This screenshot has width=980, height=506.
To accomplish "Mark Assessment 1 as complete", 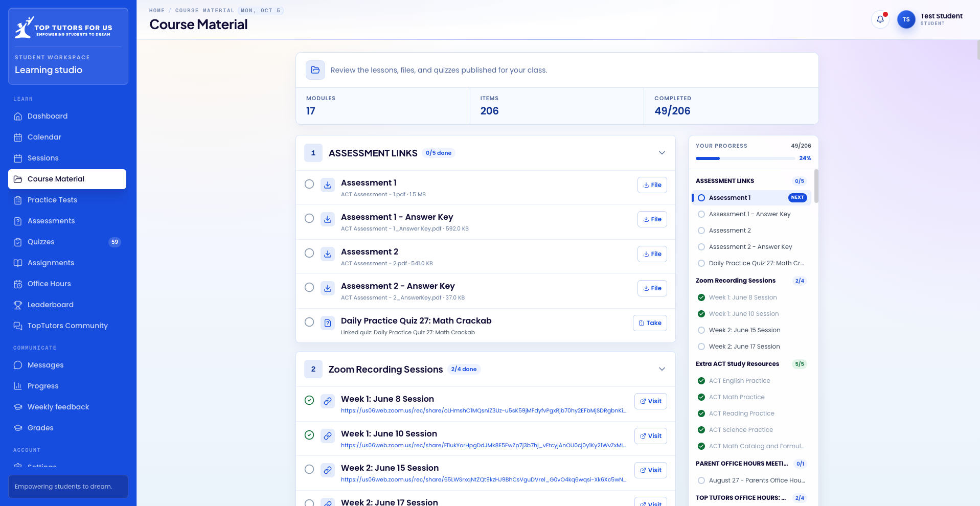I will pyautogui.click(x=309, y=184).
